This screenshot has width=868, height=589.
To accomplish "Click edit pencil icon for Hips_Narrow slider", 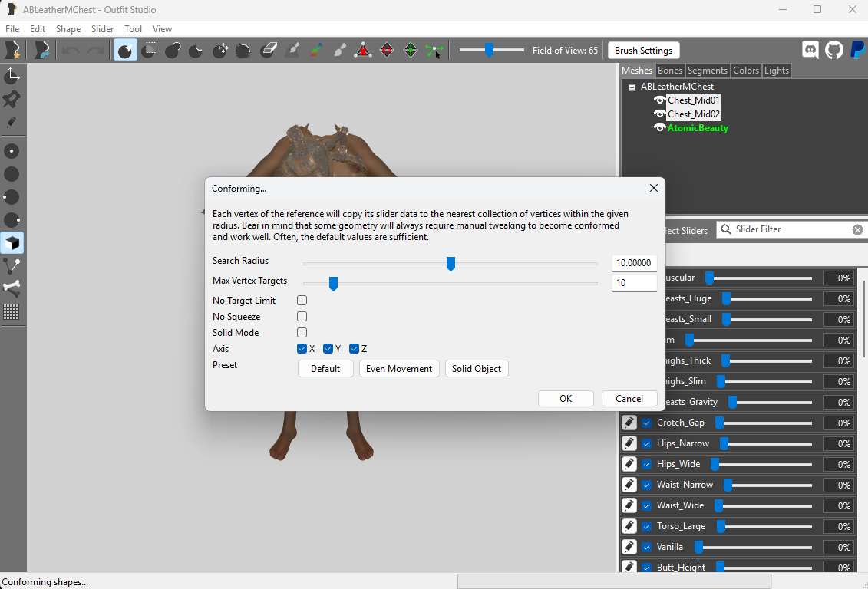I will pyautogui.click(x=629, y=443).
